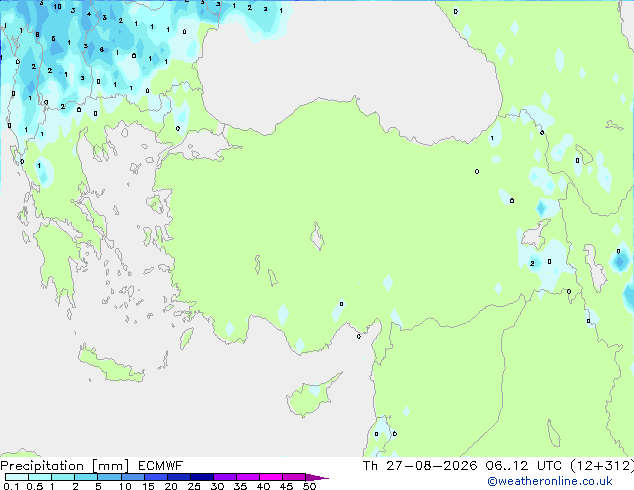Image resolution: width=634 pixels, height=490 pixels.
Task: Click the 25 to 30 mm dark blue swatch
Action: click(x=202, y=477)
